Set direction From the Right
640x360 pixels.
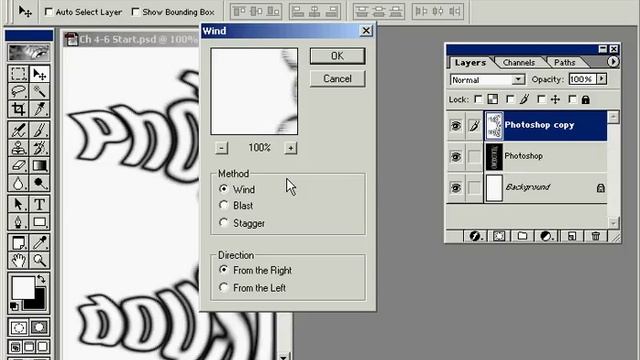pos(223,269)
